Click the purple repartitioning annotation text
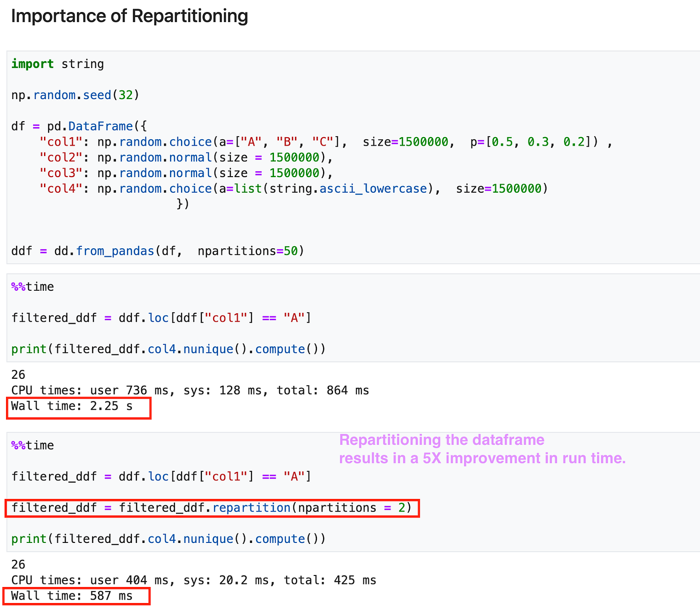700x610 pixels. click(x=481, y=448)
